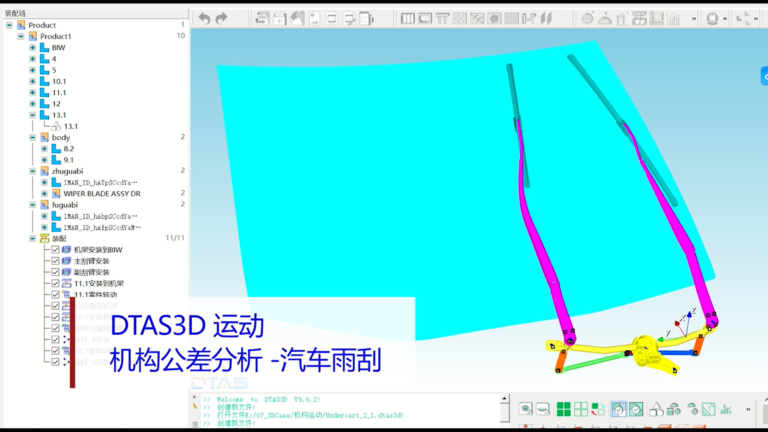Click the dome-shaped icon beside the crosshair
This screenshot has width=768, height=432.
tap(605, 19)
